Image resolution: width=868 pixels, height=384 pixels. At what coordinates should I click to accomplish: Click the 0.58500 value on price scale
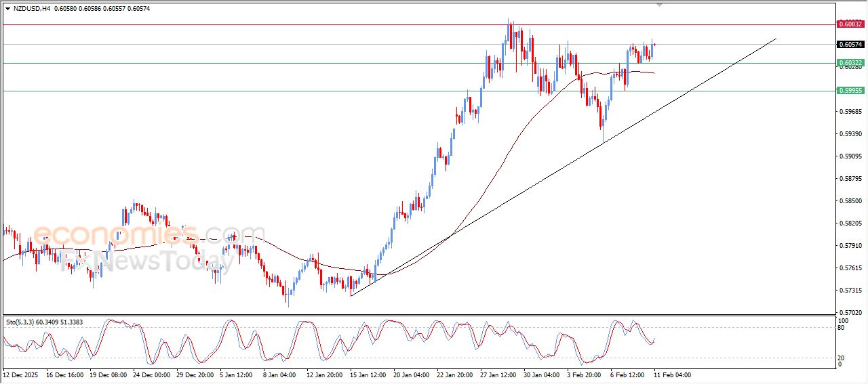pyautogui.click(x=850, y=201)
